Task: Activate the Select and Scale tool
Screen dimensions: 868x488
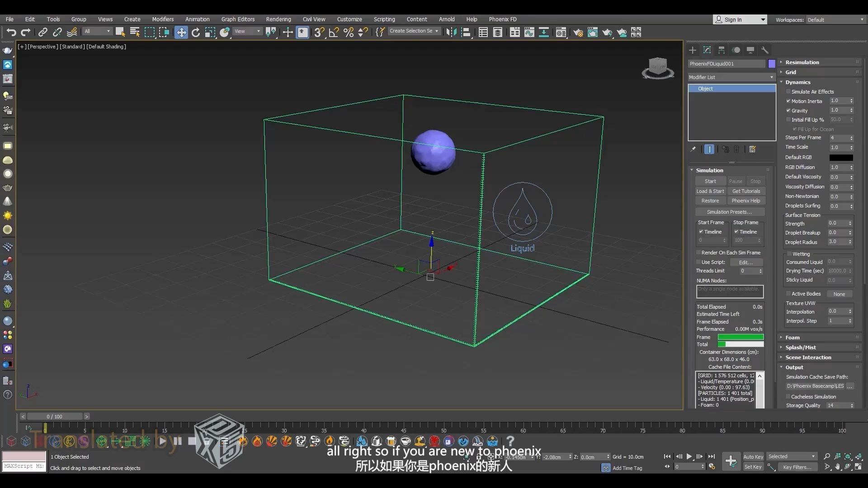Action: pyautogui.click(x=210, y=32)
